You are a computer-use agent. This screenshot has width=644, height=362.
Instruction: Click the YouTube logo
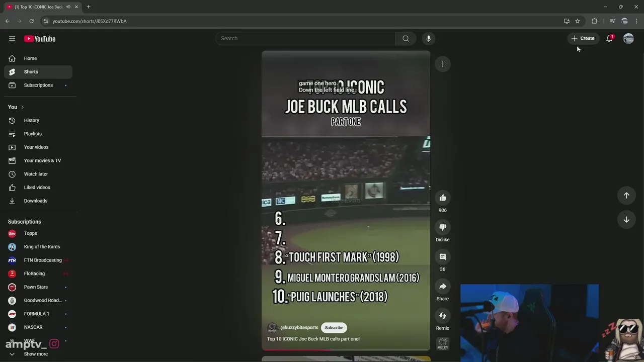point(40,39)
